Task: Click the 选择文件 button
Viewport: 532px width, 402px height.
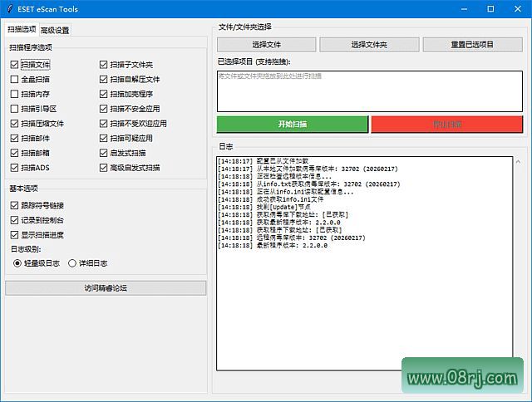Action: tap(266, 45)
